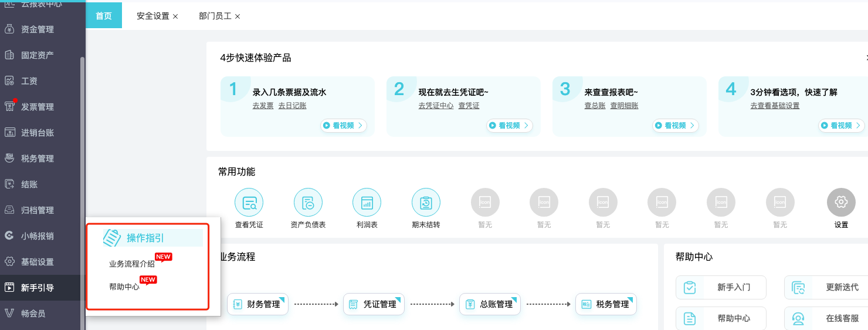
Task: Close the 部门员工 tab
Action: [x=238, y=16]
